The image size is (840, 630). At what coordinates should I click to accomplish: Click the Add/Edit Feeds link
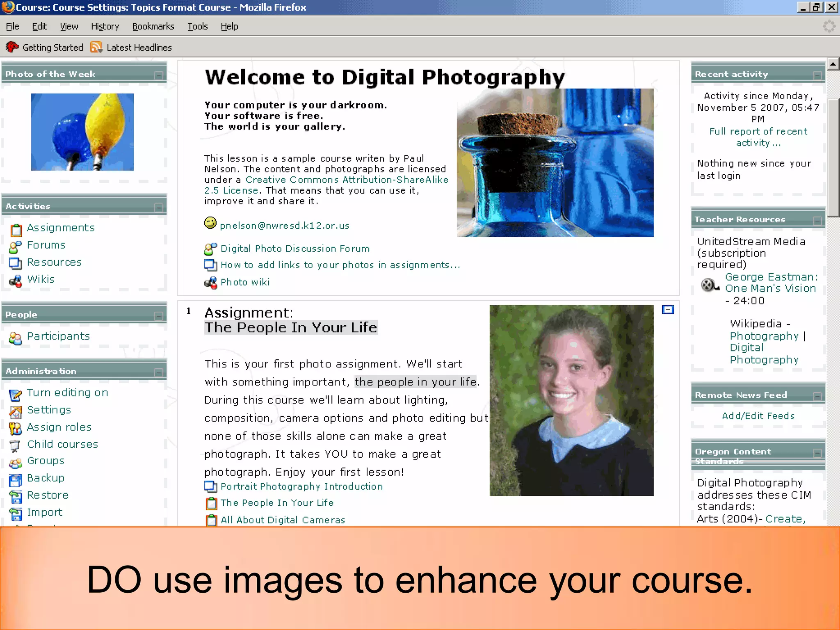[758, 416]
